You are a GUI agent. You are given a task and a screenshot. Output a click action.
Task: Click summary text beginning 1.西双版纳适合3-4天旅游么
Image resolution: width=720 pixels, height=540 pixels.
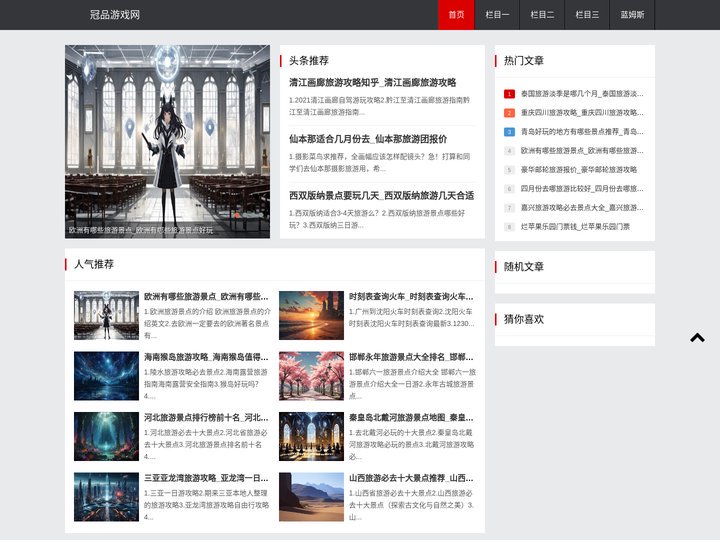[377, 219]
